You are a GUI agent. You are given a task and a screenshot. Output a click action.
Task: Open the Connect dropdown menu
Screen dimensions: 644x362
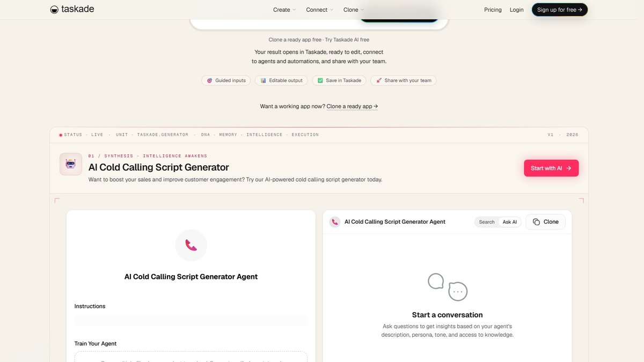tap(319, 10)
